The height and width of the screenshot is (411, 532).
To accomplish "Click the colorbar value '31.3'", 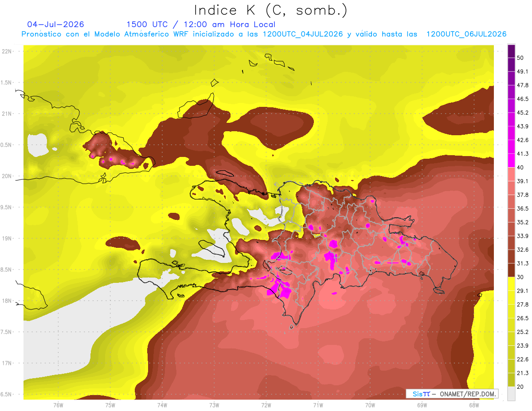I will (523, 263).
